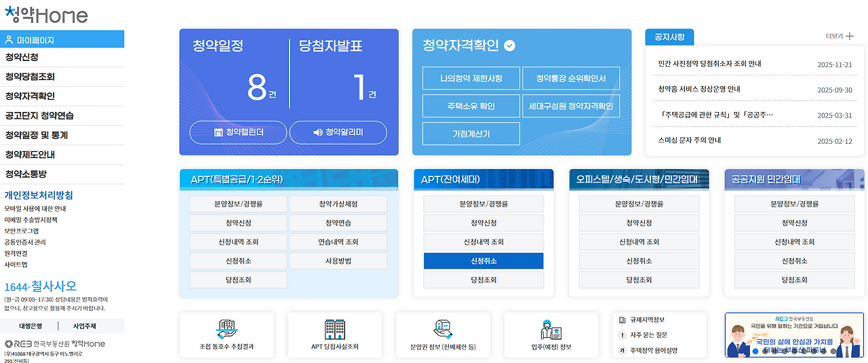Click 사용방법 in APT(특별공급) panel
This screenshot has width=868, height=363.
pyautogui.click(x=338, y=261)
